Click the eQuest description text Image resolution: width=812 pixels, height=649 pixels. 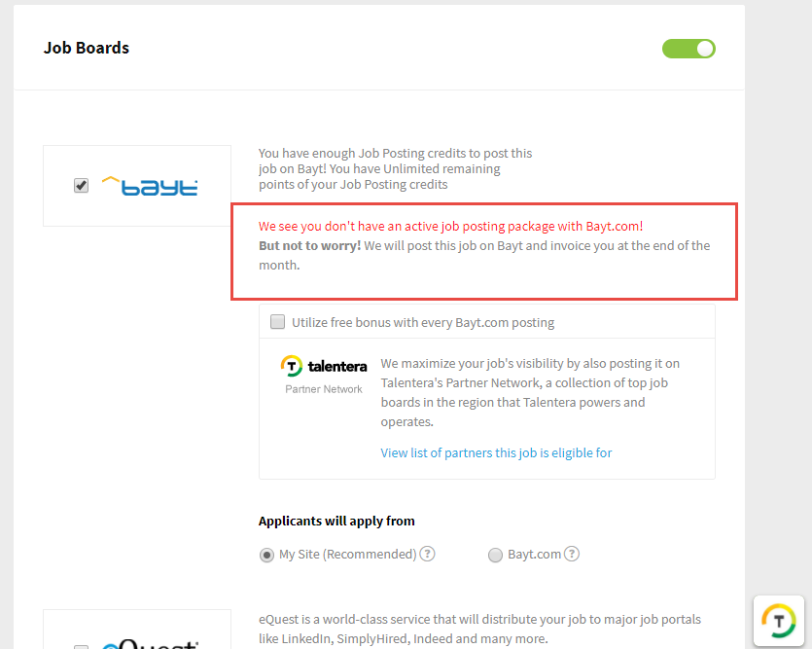479,629
